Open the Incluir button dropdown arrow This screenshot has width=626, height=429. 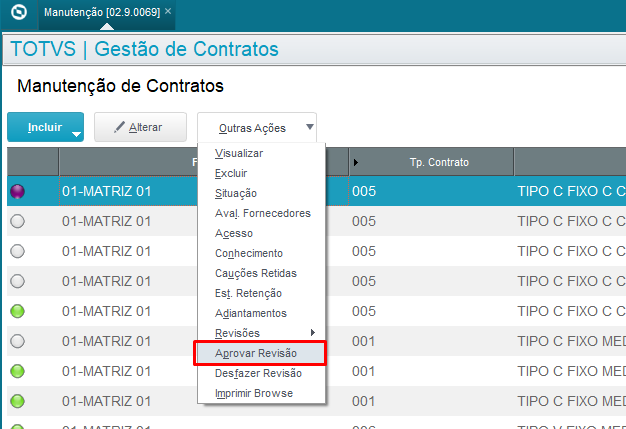(76, 135)
